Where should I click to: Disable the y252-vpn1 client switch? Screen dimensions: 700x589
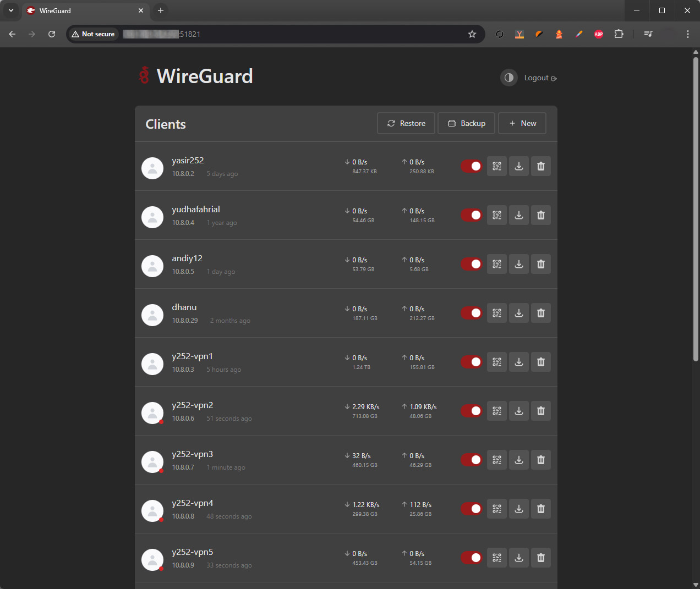[x=472, y=362]
